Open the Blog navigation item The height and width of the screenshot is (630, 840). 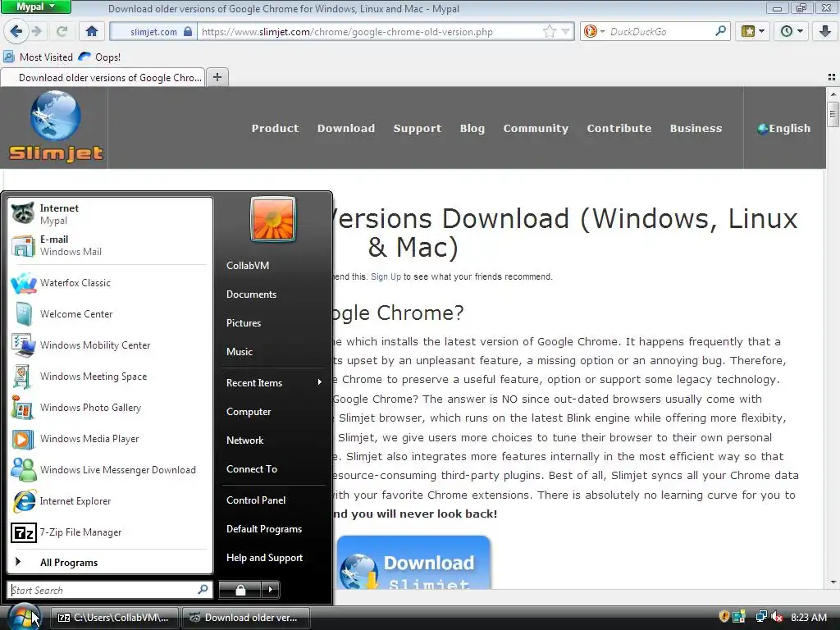tap(472, 128)
